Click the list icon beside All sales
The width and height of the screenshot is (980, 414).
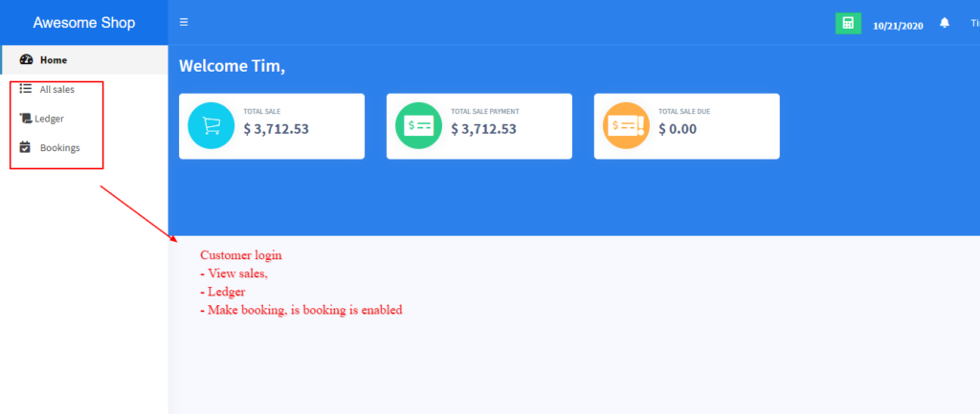[x=26, y=89]
